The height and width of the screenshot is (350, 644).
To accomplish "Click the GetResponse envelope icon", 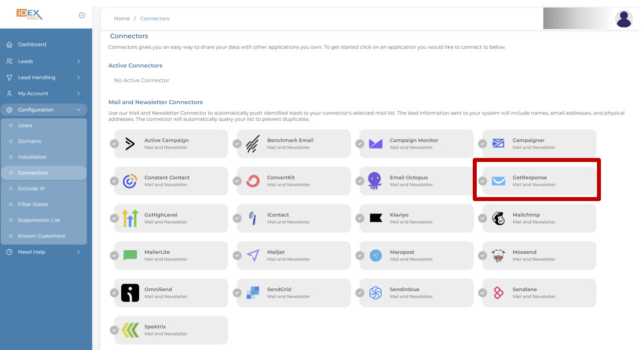I will coord(498,181).
